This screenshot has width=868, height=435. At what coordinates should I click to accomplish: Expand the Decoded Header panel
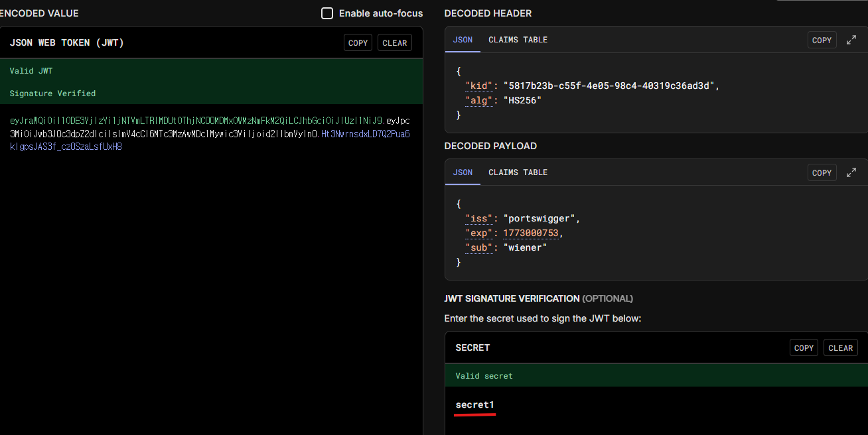pyautogui.click(x=851, y=40)
